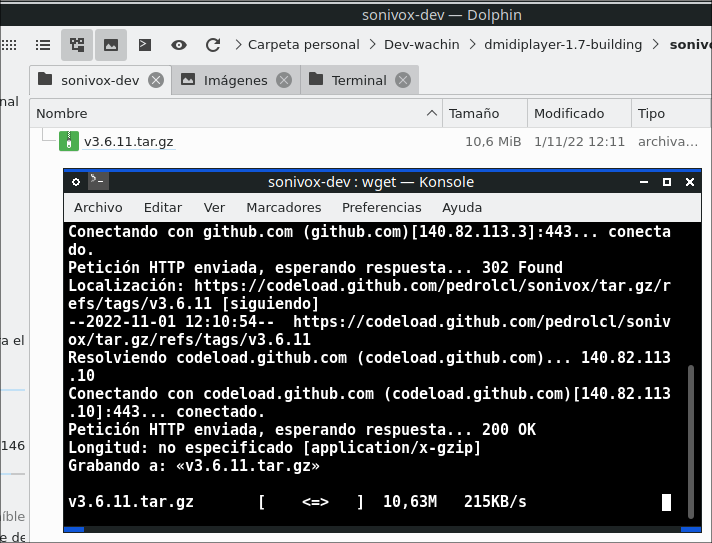The height and width of the screenshot is (543, 712).
Task: Click the Konsole terminal app icon in title bar
Action: [99, 181]
